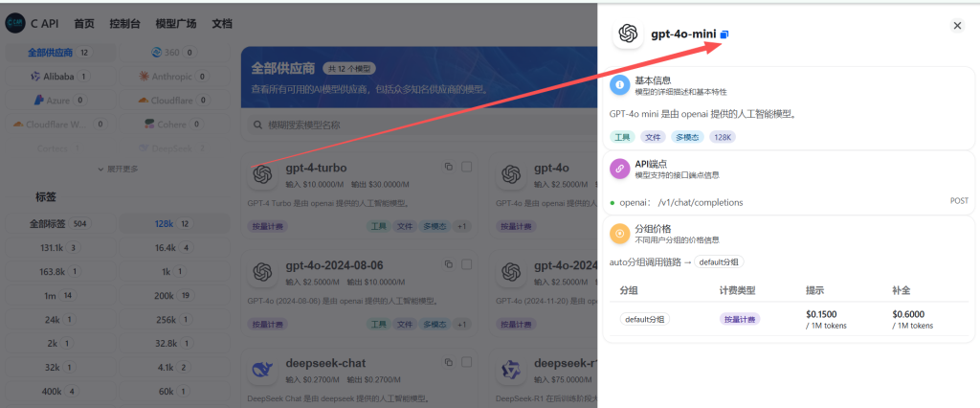
Task: Click the gpt-4-turbo card OpenAI logo
Action: click(262, 174)
